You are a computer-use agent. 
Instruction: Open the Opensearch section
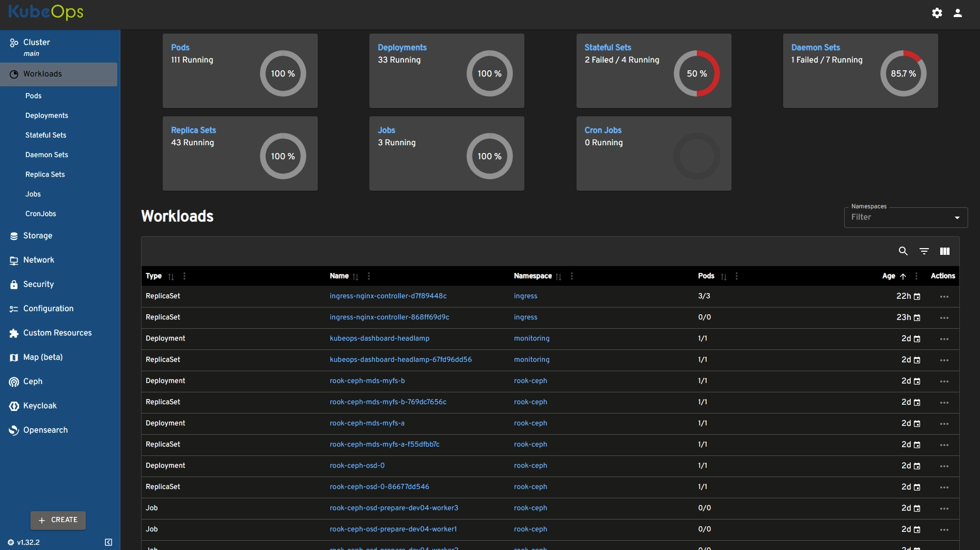pos(45,430)
